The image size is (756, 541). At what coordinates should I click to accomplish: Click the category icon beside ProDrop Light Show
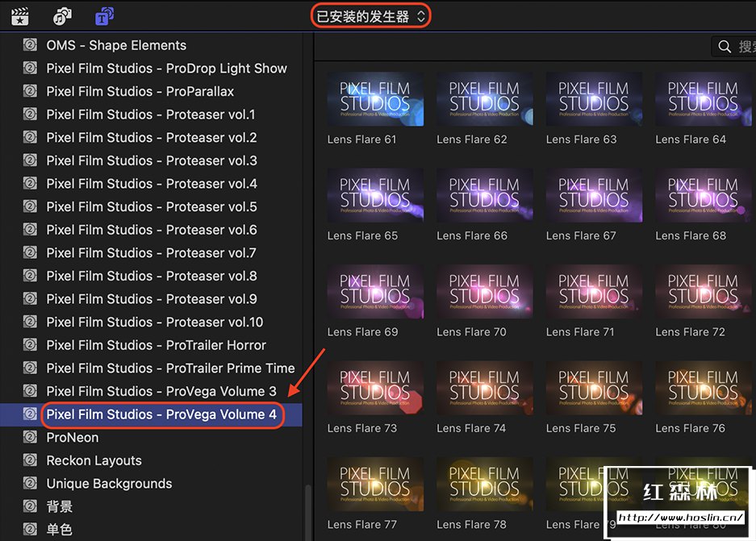[30, 68]
